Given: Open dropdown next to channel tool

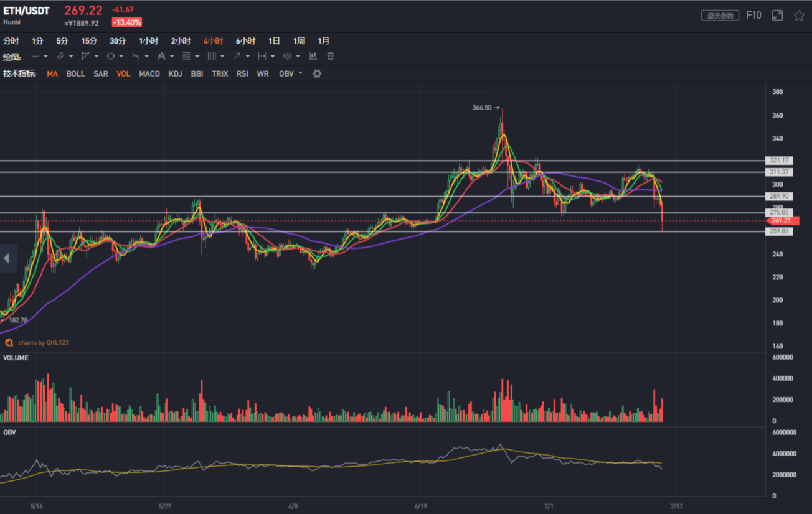Looking at the screenshot, I should (x=71, y=57).
